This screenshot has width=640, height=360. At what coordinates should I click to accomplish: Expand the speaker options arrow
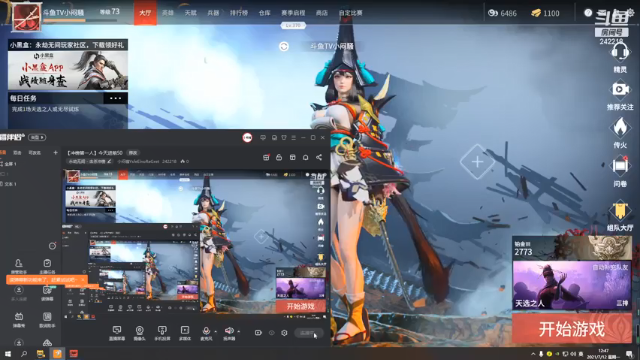coord(238,331)
